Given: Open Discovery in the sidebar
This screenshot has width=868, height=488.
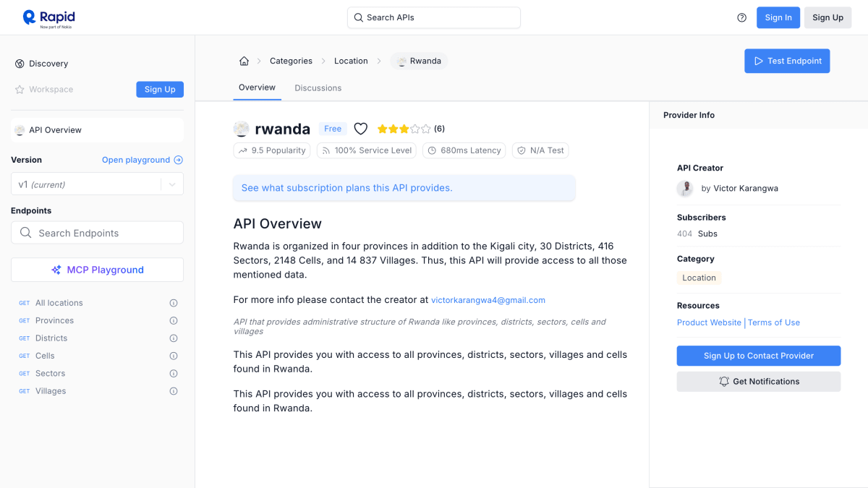Looking at the screenshot, I should 48,64.
